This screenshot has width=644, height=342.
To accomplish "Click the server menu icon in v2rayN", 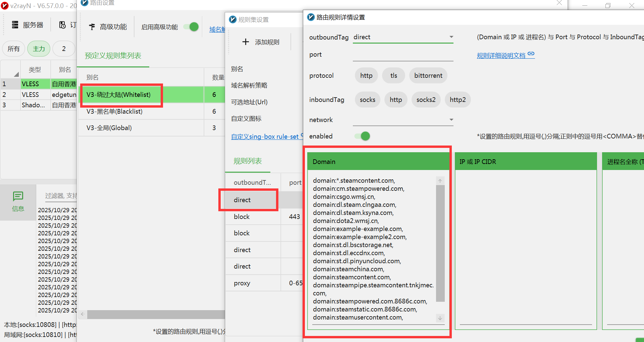I will pos(15,25).
